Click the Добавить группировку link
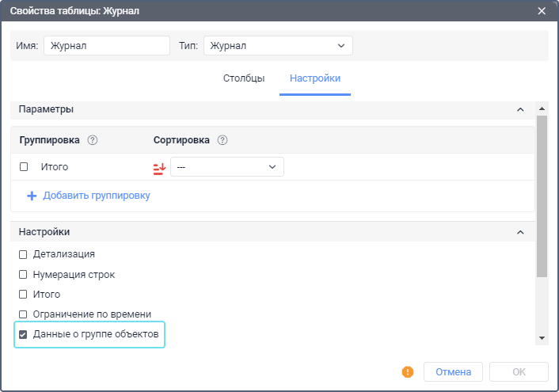Screen dimensions: 559x392 [x=97, y=196]
